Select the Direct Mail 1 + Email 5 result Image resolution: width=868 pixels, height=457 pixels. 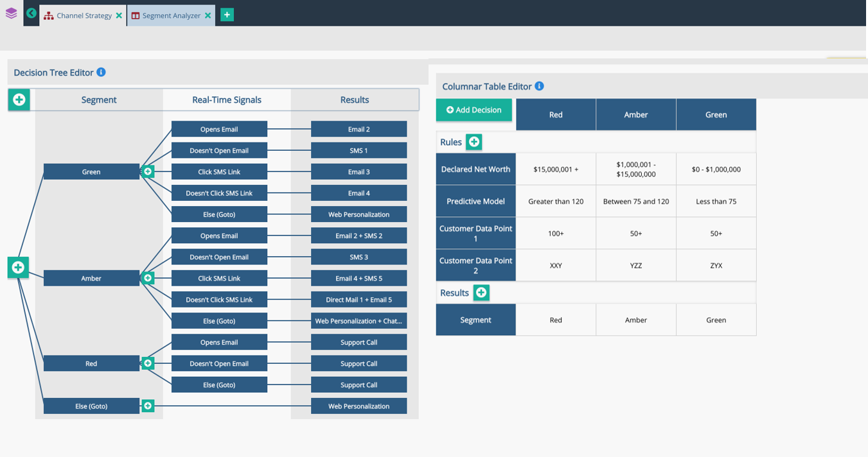click(x=359, y=300)
